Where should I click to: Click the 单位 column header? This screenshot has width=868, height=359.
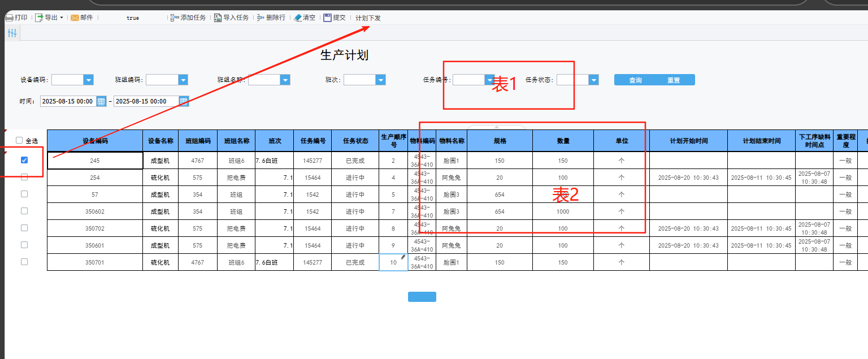622,141
